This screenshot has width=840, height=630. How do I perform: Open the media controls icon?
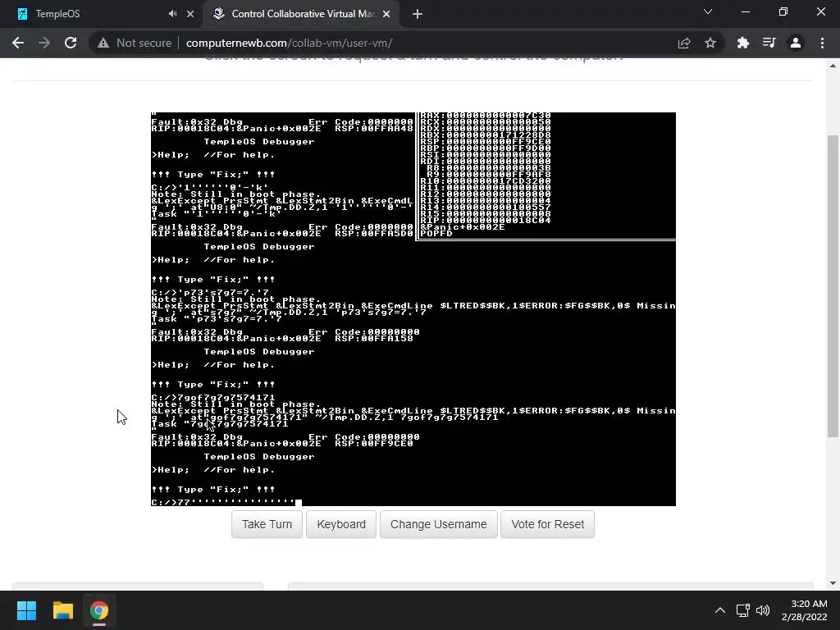point(769,43)
